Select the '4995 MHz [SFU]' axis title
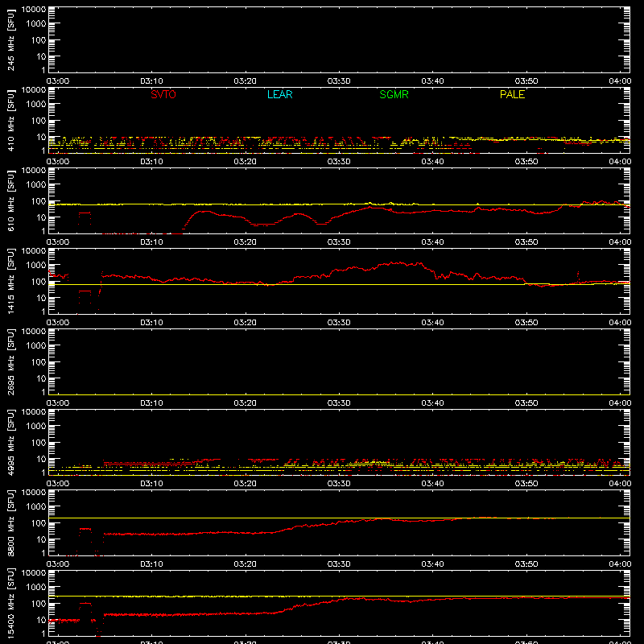 coord(11,442)
